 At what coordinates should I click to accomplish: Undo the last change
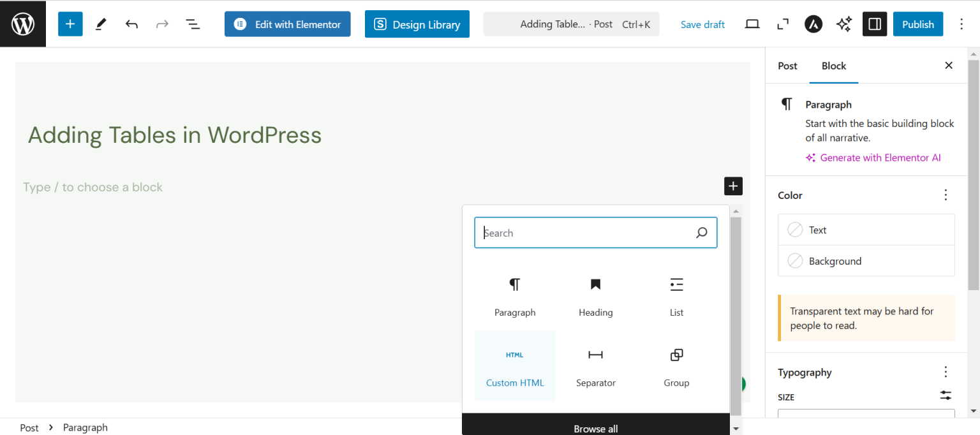point(131,24)
